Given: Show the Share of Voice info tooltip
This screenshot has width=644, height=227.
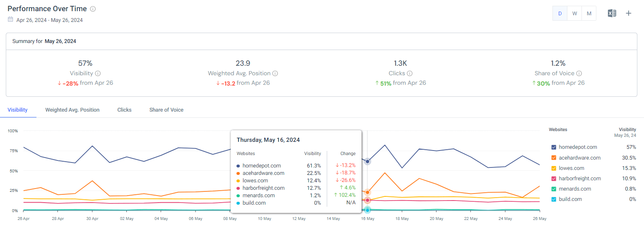Looking at the screenshot, I should [x=579, y=73].
